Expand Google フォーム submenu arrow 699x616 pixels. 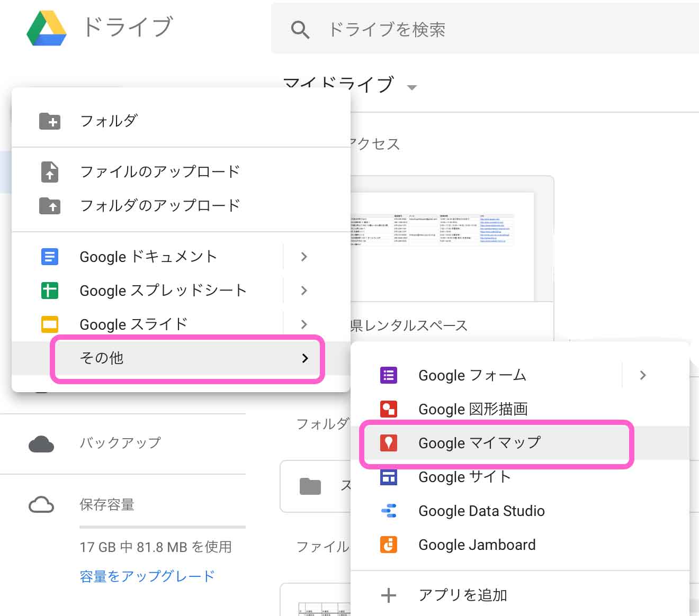[x=643, y=375]
